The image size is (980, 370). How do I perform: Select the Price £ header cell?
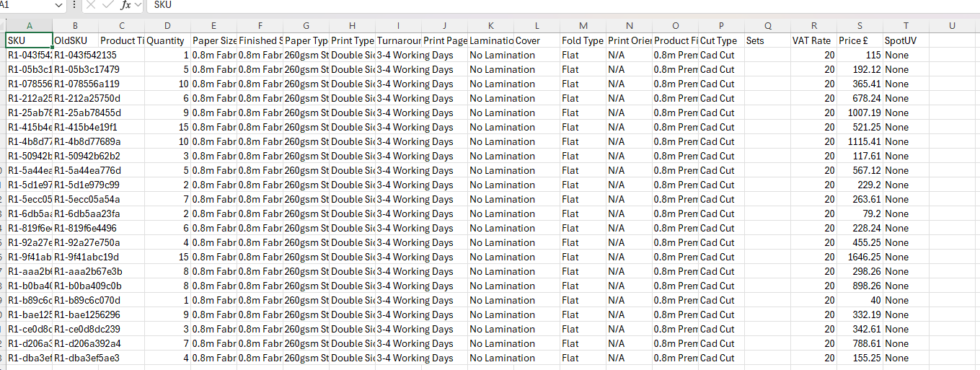tap(860, 40)
